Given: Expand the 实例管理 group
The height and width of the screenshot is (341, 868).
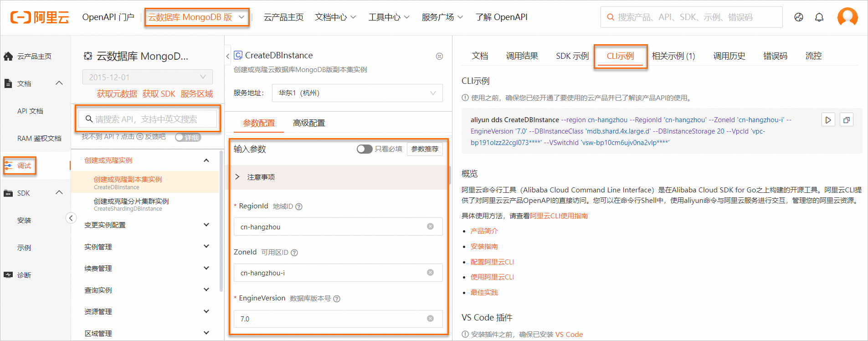Looking at the screenshot, I should 206,246.
